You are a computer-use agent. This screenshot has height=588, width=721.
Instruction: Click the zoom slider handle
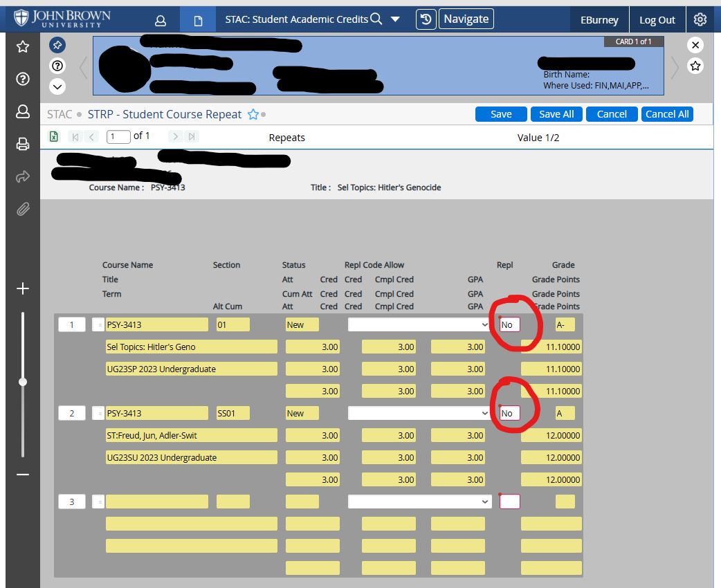[x=23, y=382]
